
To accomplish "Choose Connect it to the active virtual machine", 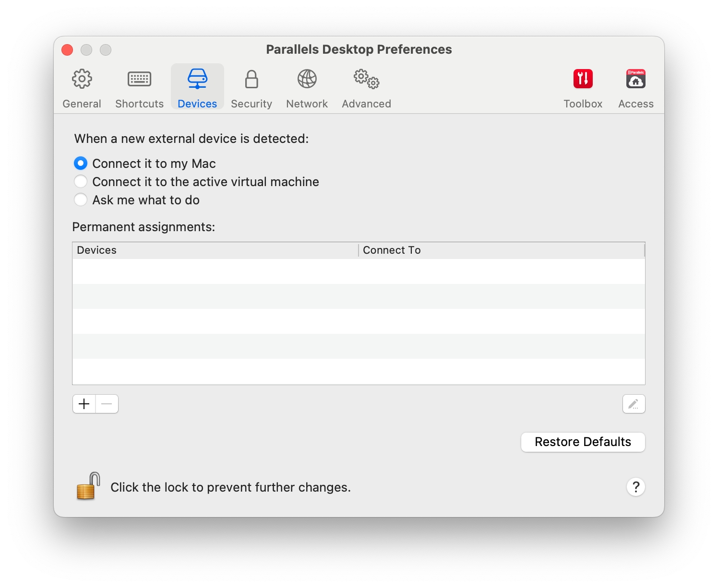I will (x=81, y=182).
